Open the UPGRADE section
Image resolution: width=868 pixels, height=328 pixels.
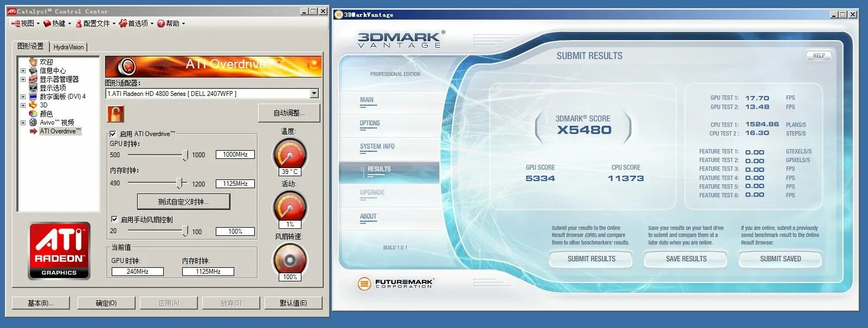tap(372, 192)
